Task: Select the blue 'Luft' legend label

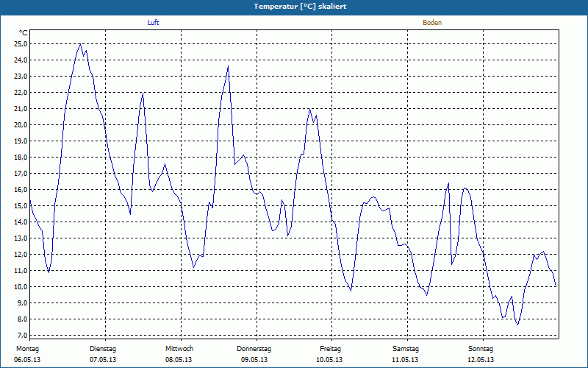Action: tap(153, 23)
